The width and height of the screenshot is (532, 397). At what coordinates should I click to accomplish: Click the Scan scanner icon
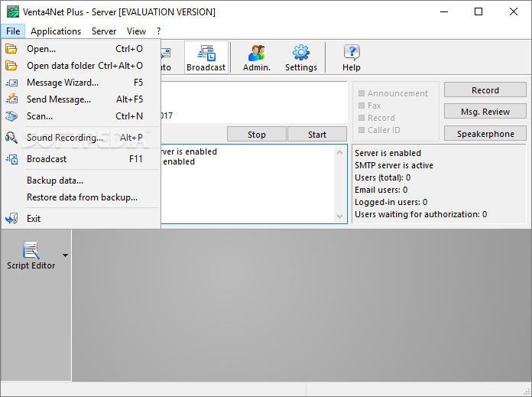[11, 116]
